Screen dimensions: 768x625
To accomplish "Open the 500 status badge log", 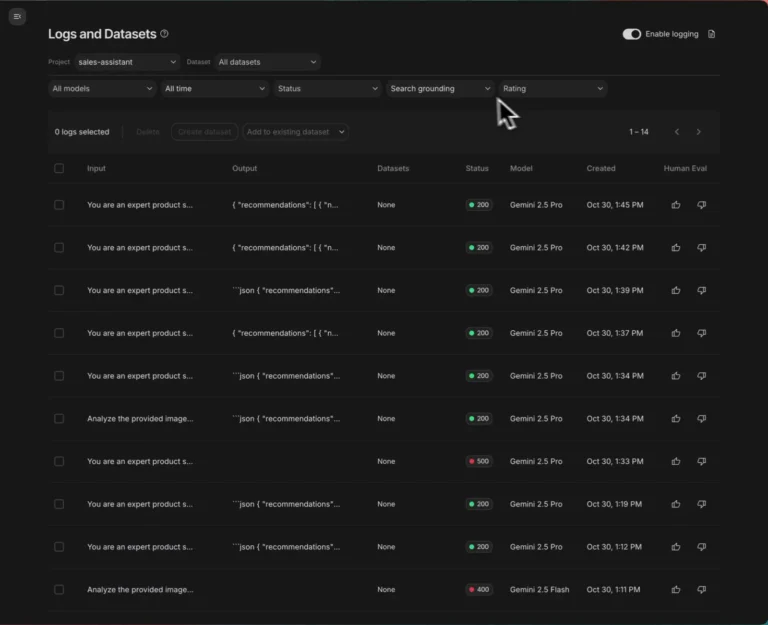I will 479,461.
